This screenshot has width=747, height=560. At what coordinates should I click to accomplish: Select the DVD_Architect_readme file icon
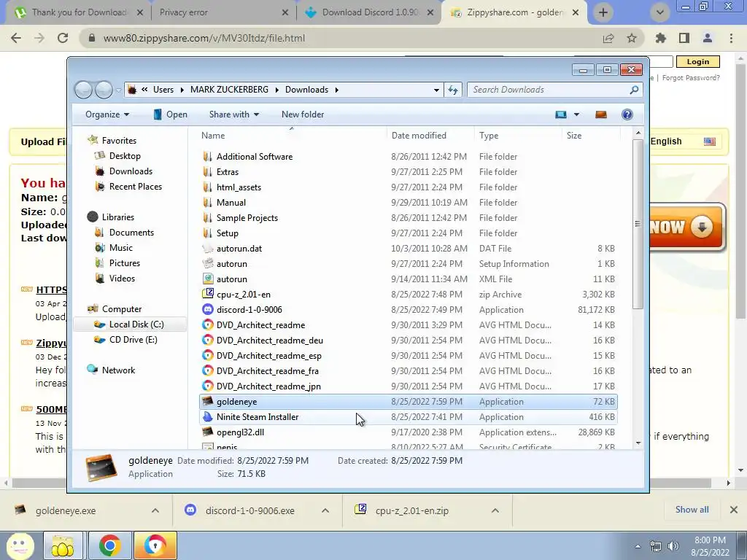click(207, 324)
